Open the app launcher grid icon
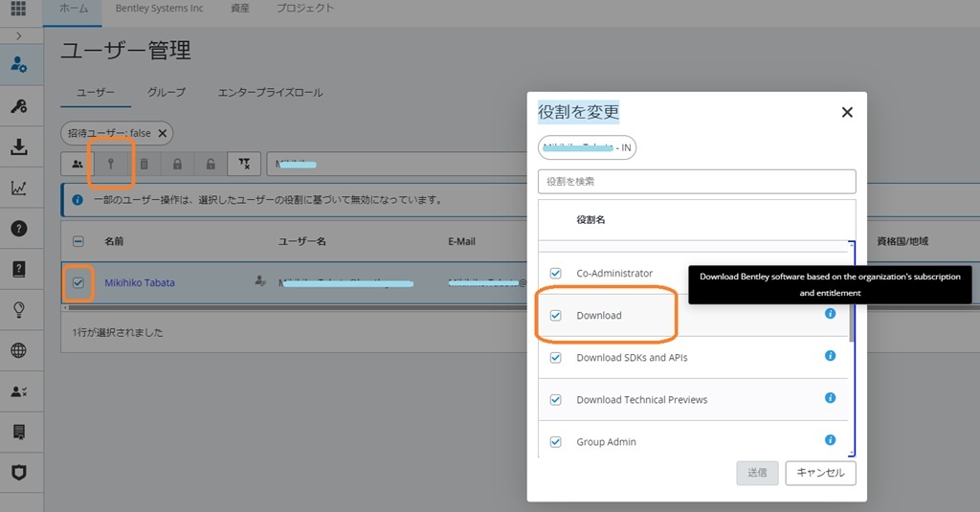980x512 pixels. pos(18,10)
